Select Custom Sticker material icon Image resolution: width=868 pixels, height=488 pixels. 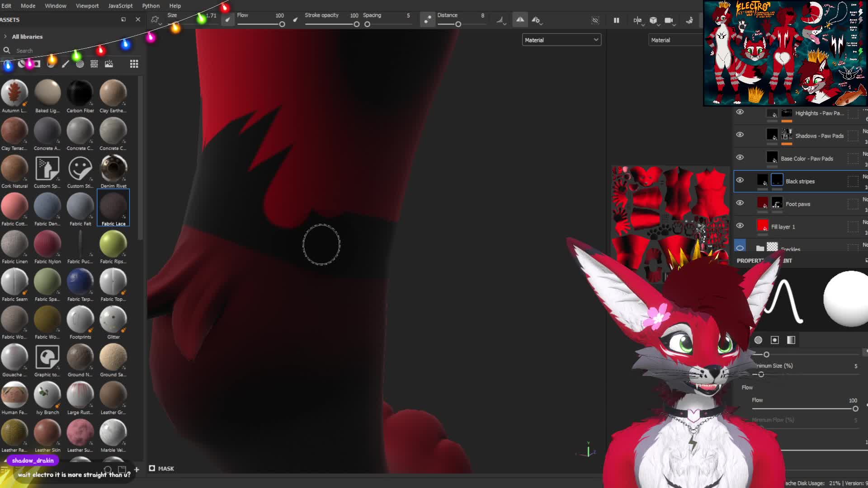pyautogui.click(x=80, y=172)
